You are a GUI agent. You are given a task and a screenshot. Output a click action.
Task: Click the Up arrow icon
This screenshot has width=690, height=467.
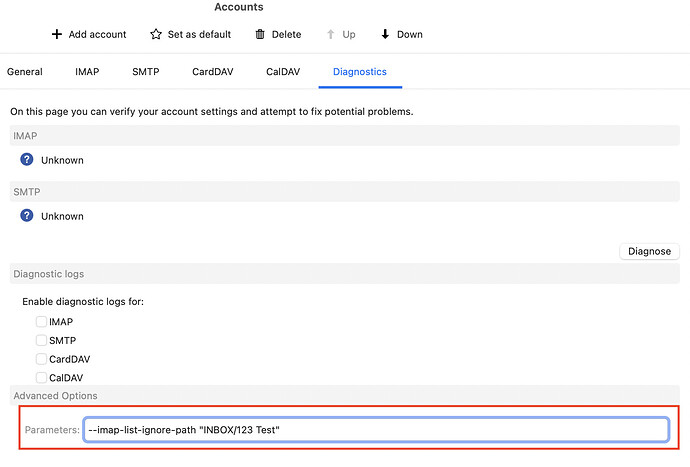coord(330,34)
